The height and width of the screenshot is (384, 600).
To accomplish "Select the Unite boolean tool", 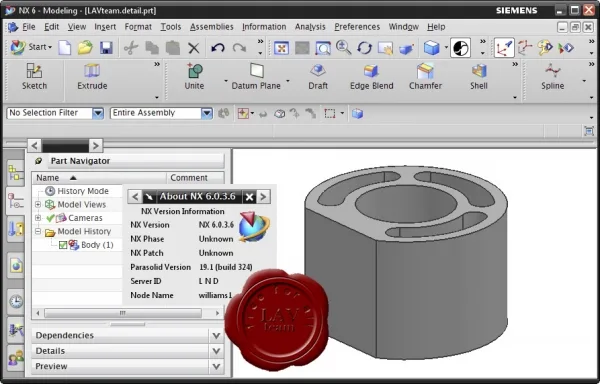I will 194,76.
